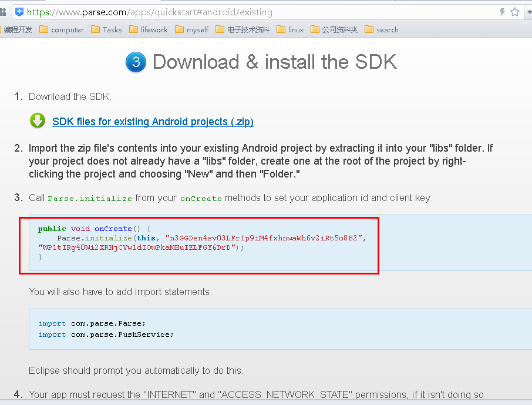Open the lifework bookmark folder
532x405 pixels.
(149, 30)
